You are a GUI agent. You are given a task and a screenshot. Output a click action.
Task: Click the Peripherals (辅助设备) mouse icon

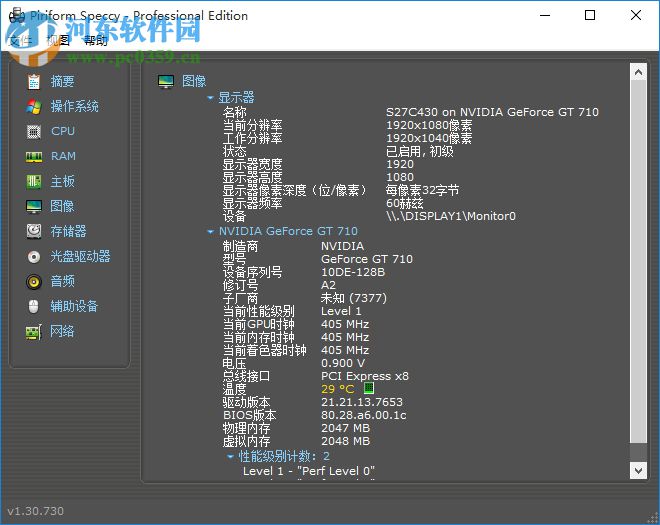click(34, 306)
